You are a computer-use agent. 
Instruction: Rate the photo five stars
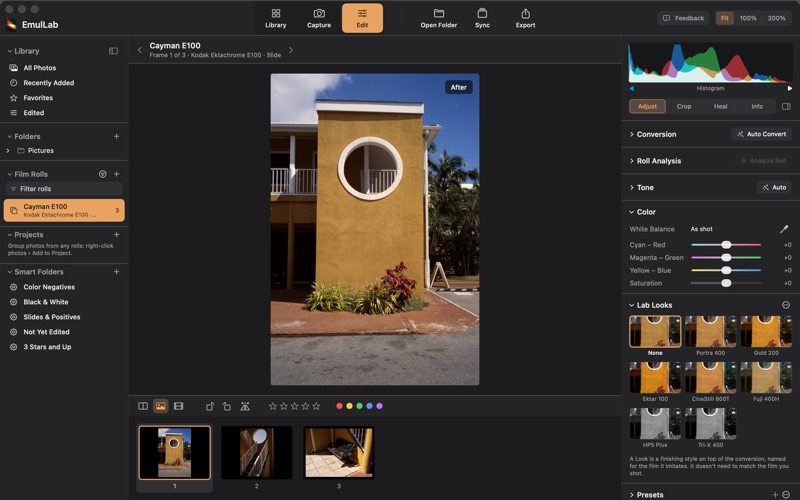pyautogui.click(x=316, y=406)
